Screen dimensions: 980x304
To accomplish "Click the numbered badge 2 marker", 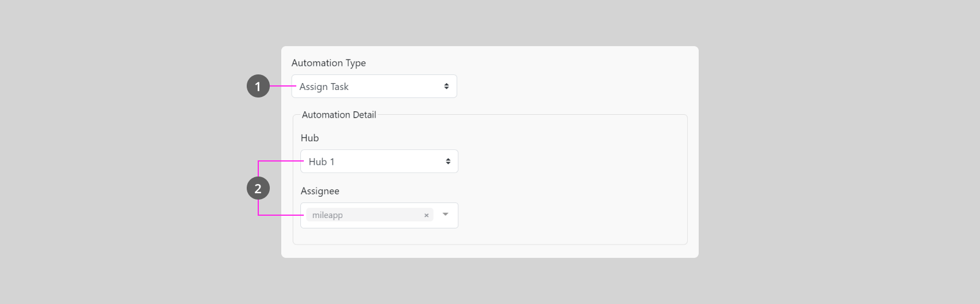I will pos(258,188).
